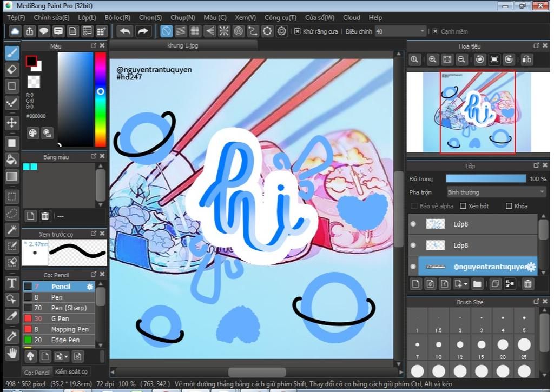Screen dimensions: 554x392
Task: Open Pencil brush settings gear
Action: (x=90, y=287)
